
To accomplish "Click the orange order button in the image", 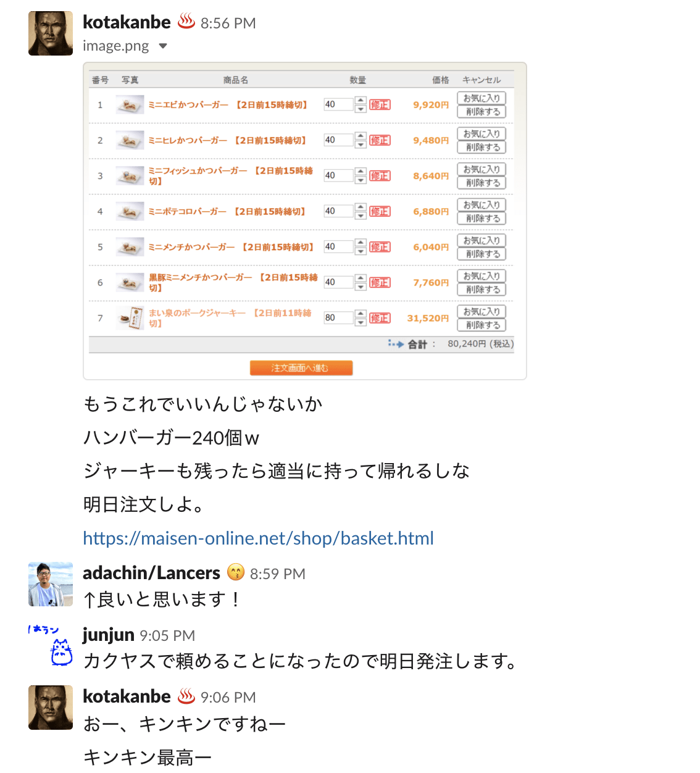I will pyautogui.click(x=301, y=368).
